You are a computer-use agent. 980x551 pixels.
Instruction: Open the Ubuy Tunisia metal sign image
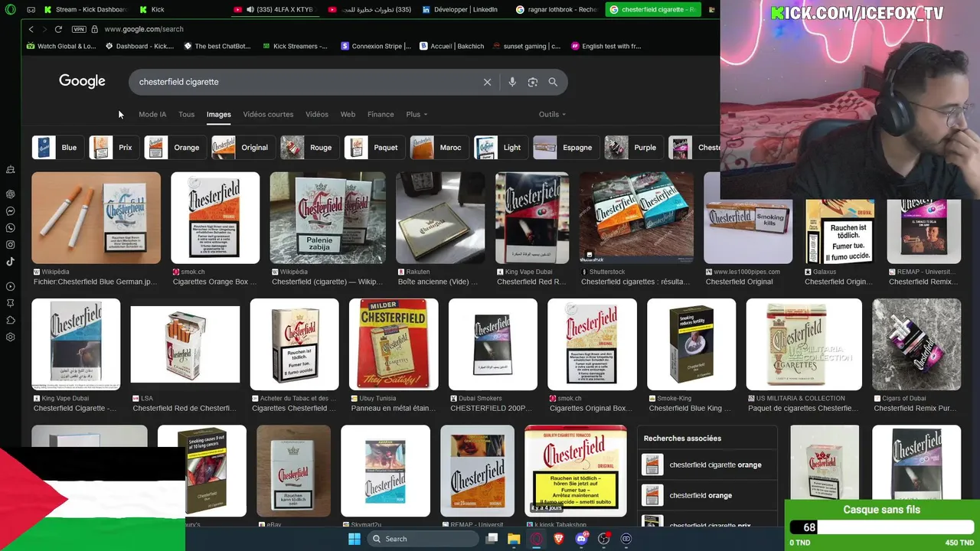click(x=394, y=344)
